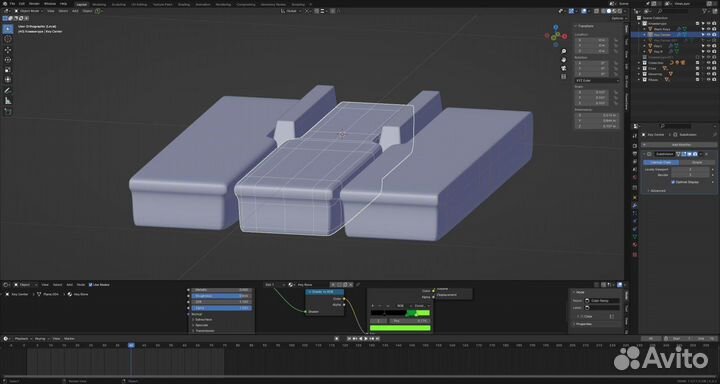Open the Object Mode dropdown
This screenshot has width=720, height=384.
[x=28, y=11]
